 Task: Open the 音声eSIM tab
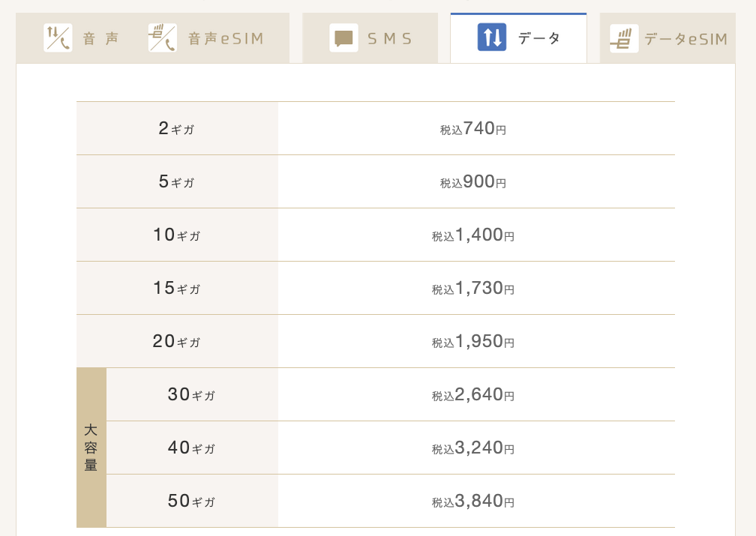click(x=226, y=38)
